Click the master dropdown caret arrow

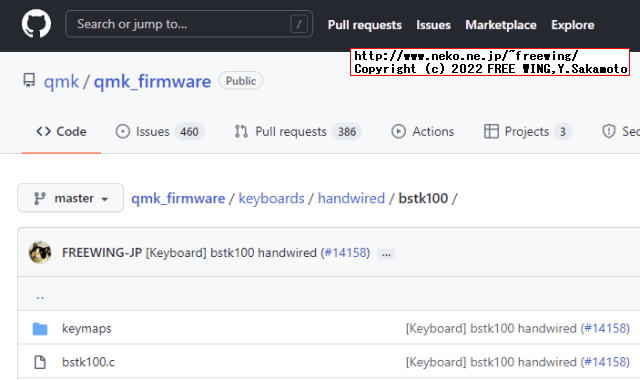tap(105, 199)
